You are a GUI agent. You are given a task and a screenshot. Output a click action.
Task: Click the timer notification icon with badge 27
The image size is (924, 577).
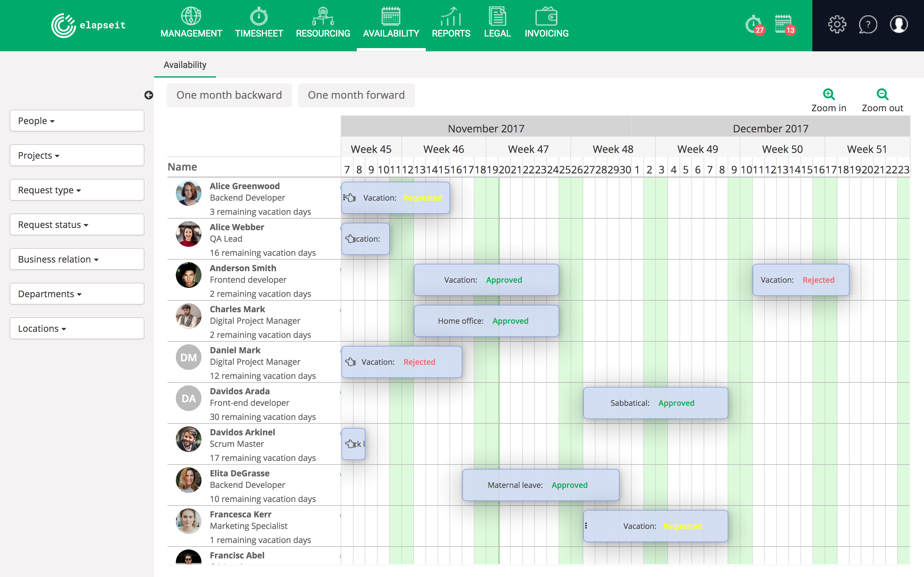click(x=754, y=25)
